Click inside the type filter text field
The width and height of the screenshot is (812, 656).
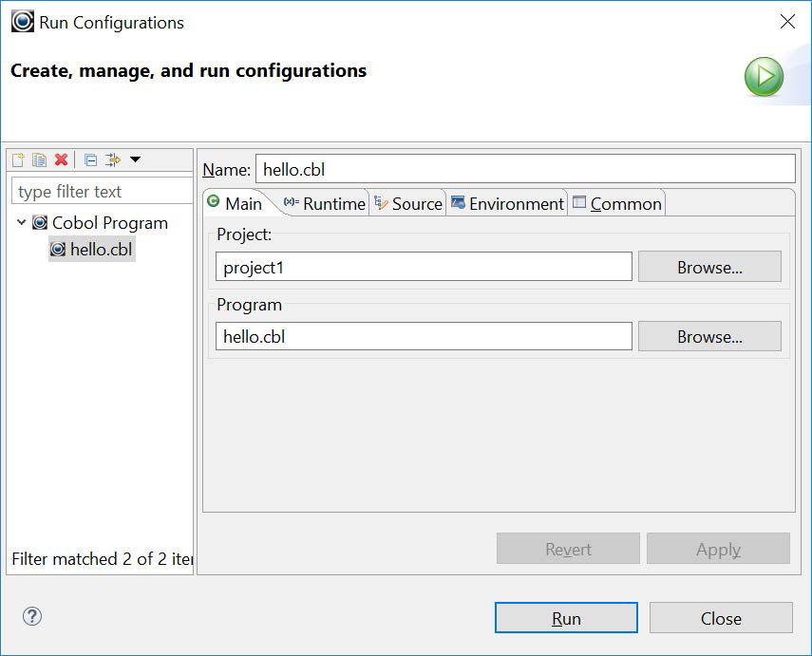pos(100,191)
